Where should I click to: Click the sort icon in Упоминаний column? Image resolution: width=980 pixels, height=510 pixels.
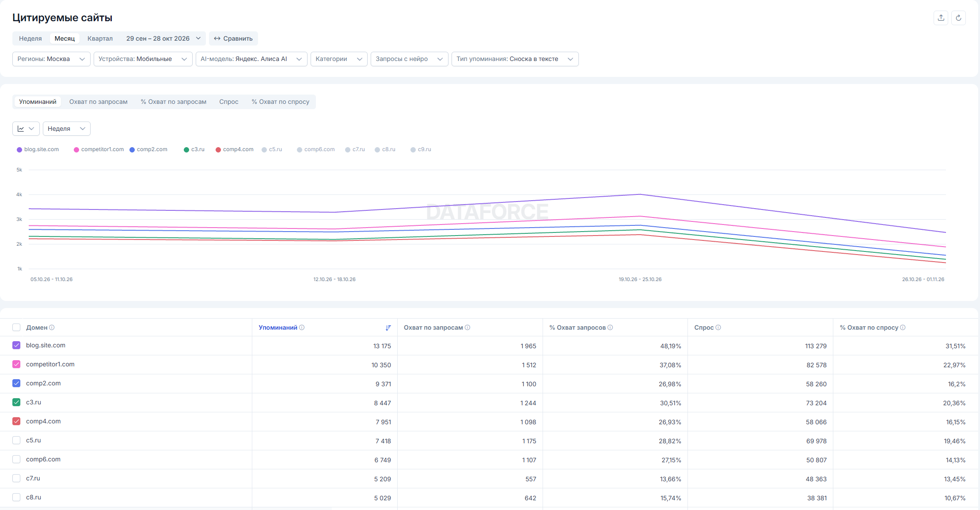pyautogui.click(x=388, y=327)
